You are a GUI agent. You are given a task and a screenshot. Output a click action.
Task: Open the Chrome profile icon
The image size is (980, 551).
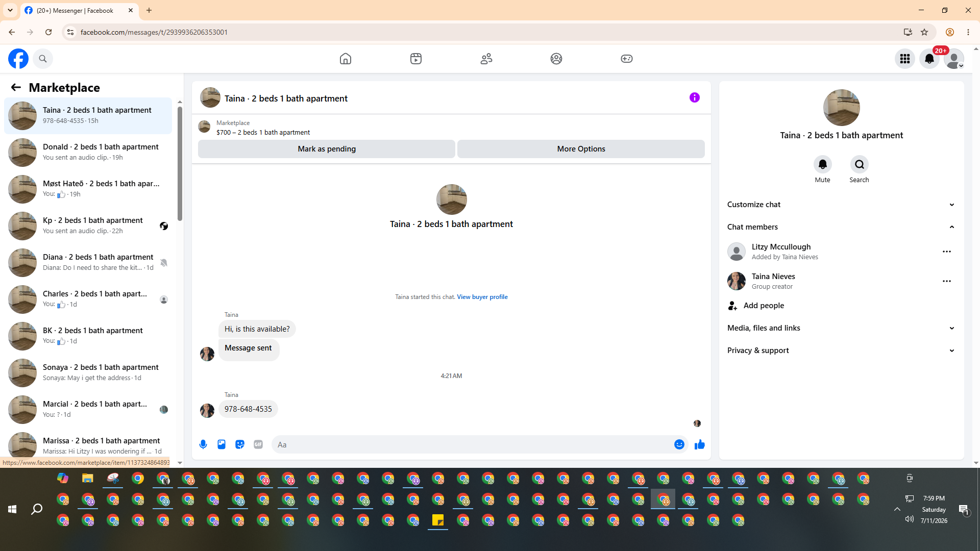(950, 32)
